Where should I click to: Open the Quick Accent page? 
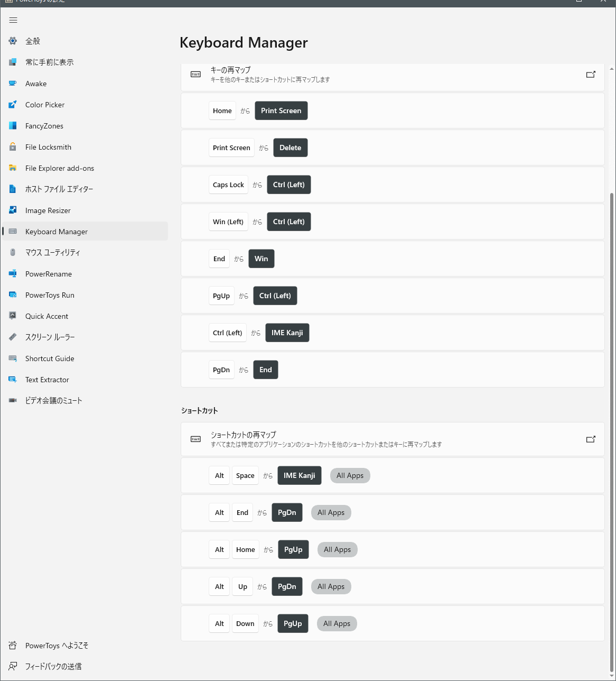click(x=85, y=316)
